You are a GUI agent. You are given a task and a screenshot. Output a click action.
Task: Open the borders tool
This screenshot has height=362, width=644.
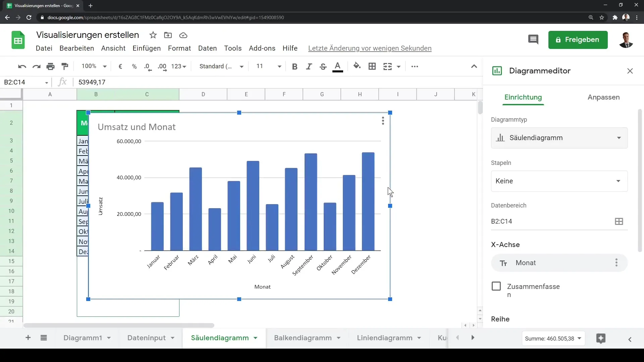[x=372, y=66]
